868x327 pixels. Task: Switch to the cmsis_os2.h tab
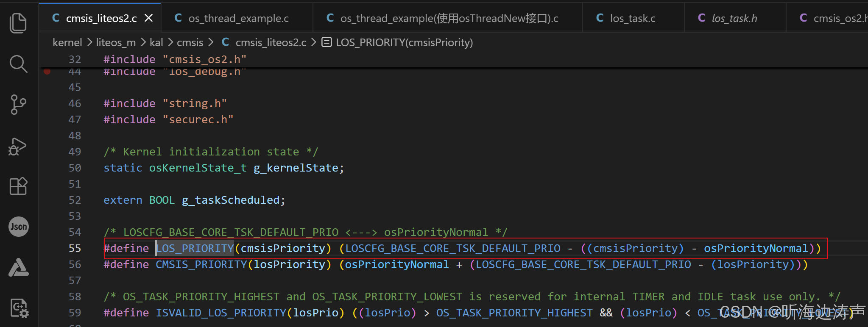coord(827,18)
